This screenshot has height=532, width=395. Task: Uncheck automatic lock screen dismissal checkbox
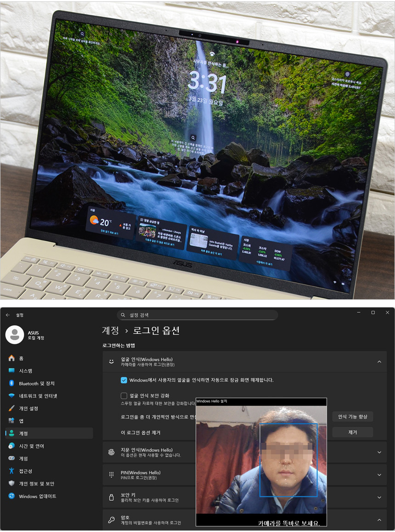click(124, 380)
